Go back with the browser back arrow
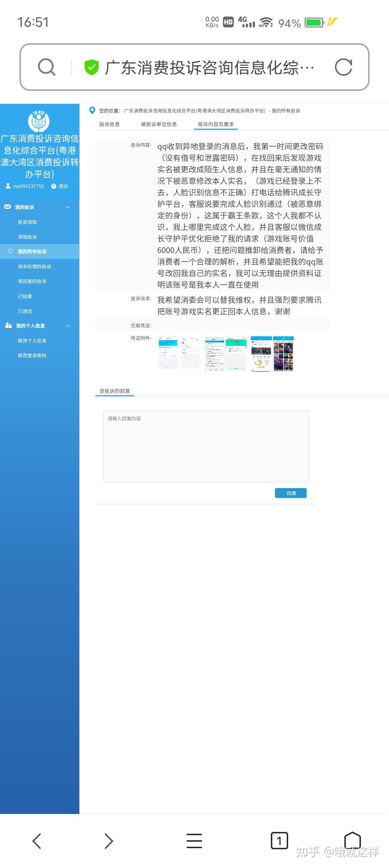The image size is (389, 868). [37, 841]
